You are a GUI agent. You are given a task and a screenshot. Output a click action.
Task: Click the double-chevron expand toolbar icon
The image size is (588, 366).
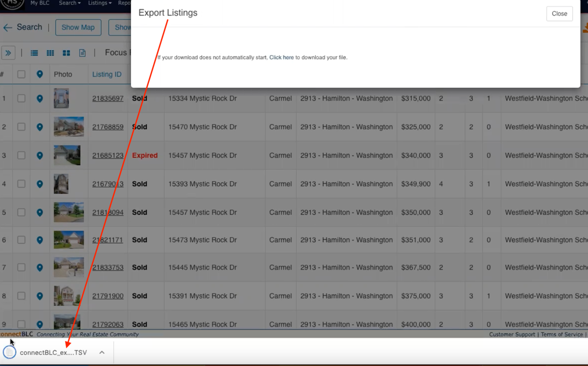(x=8, y=53)
